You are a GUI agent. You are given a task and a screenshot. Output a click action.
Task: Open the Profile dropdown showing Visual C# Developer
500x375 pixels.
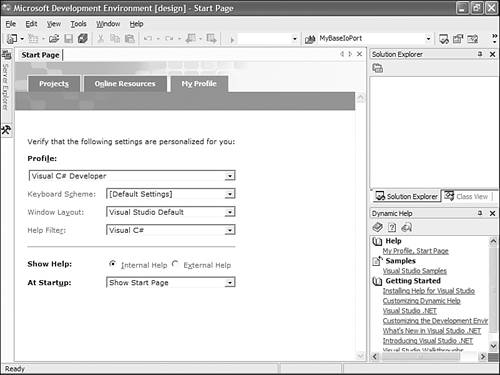132,176
